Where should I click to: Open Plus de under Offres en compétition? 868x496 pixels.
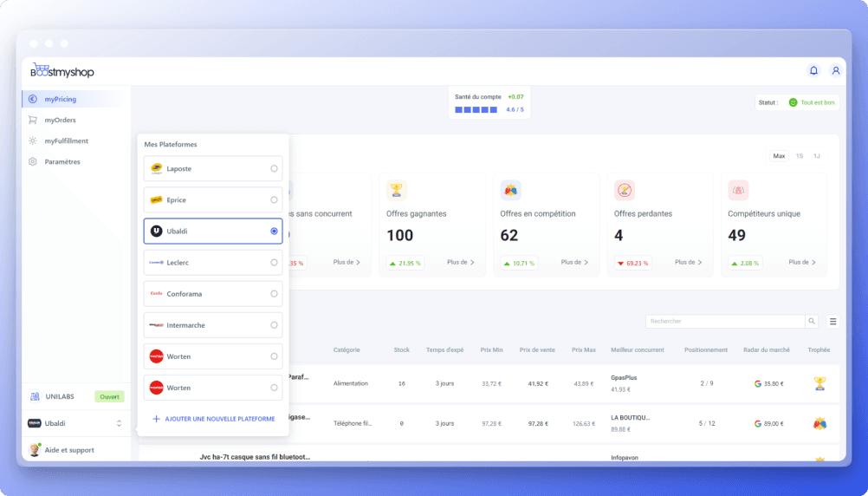(x=574, y=262)
